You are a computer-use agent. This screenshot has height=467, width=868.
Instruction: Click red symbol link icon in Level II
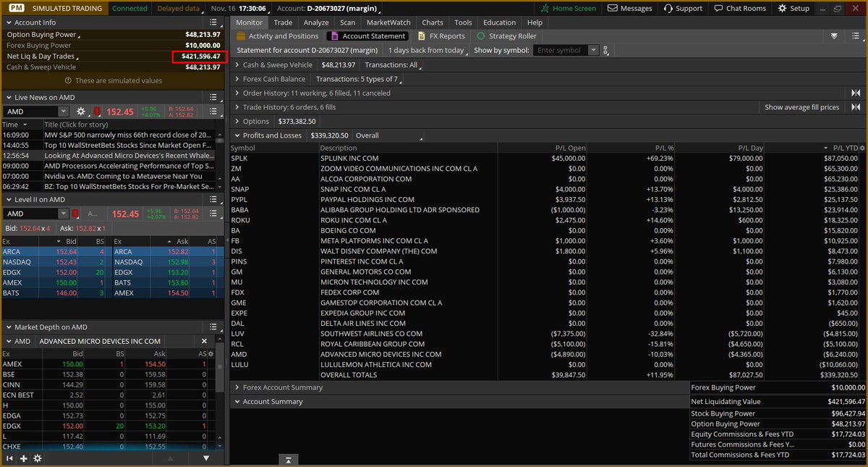point(76,214)
